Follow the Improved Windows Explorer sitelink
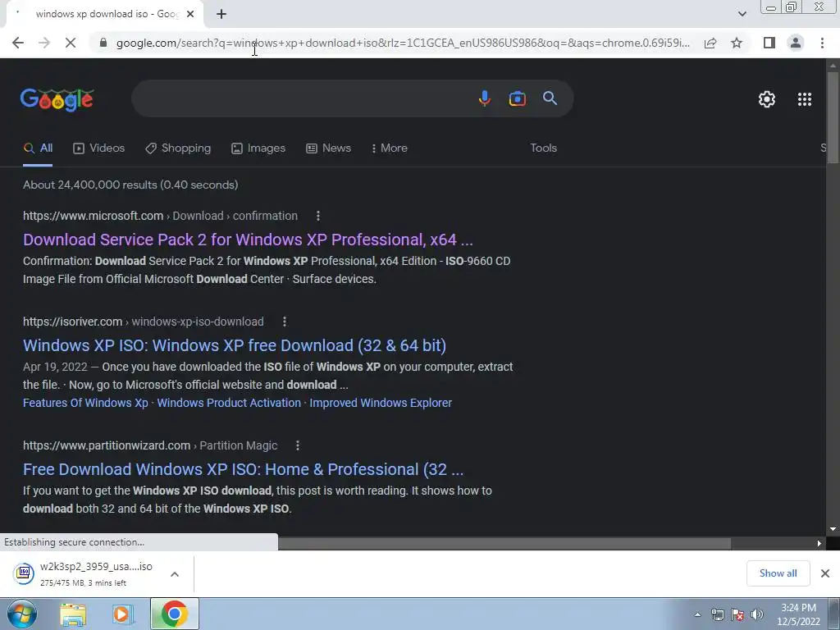Viewport: 840px width, 630px height. click(x=381, y=403)
